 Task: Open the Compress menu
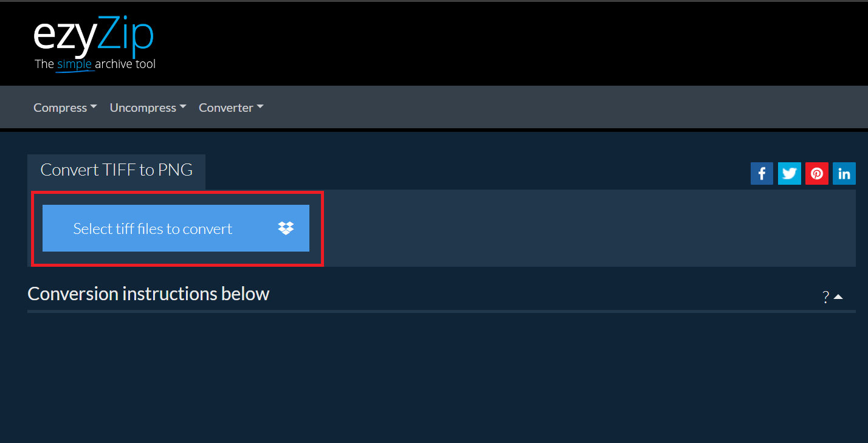click(60, 108)
